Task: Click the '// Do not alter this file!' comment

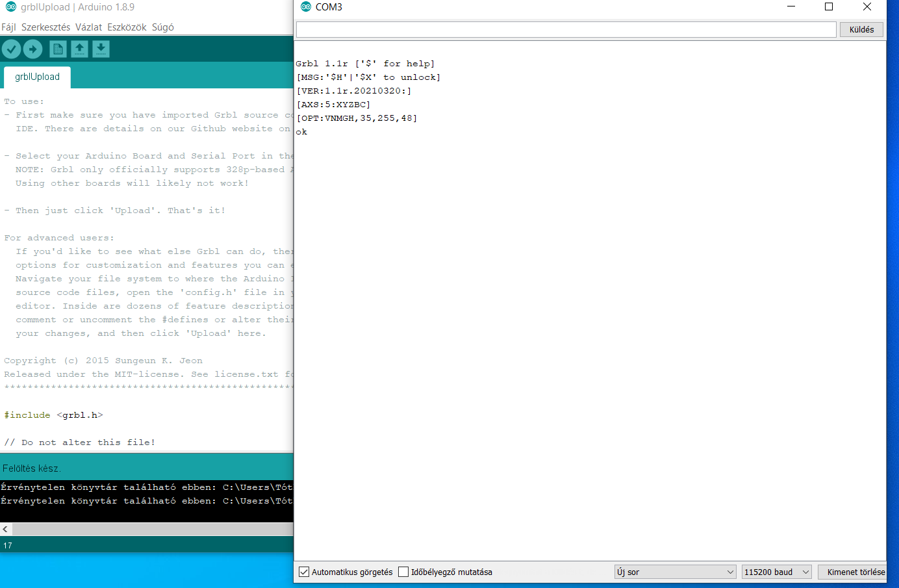Action: (x=79, y=442)
